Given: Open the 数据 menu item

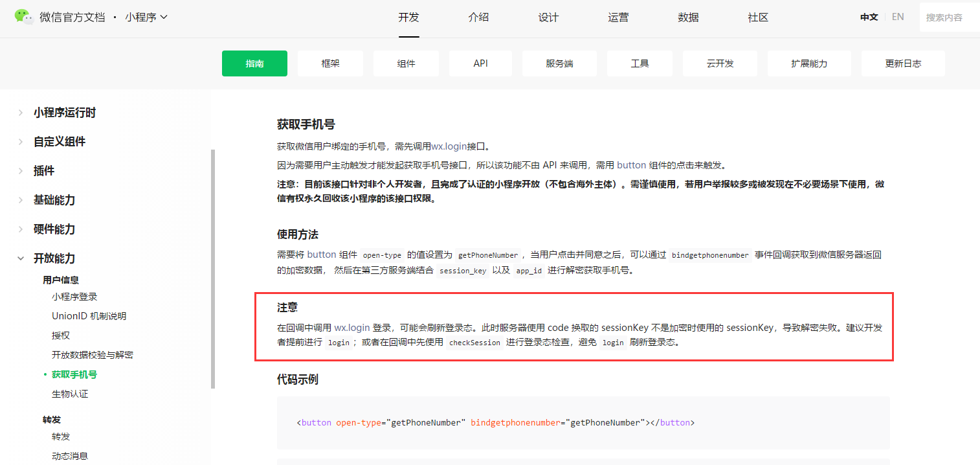Looking at the screenshot, I should point(688,17).
